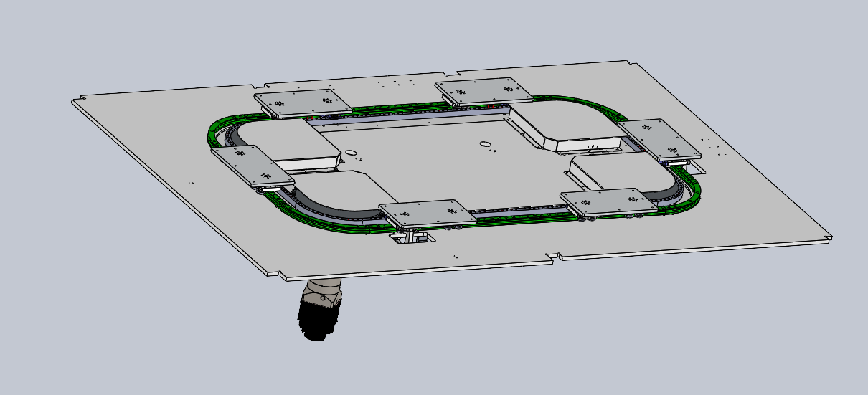The image size is (868, 395).
Task: Select the motor hanging beneath the base plate
Action: [321, 310]
